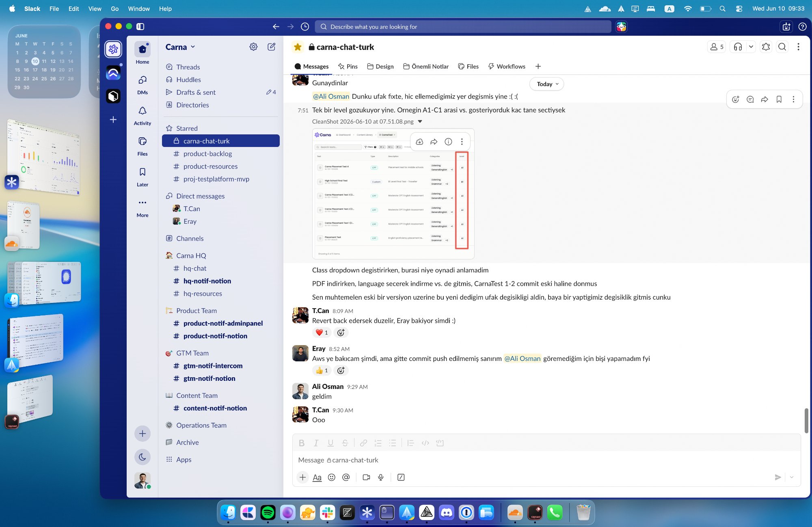Insert code block in composer
Screen dimensions: 812x527
pos(440,443)
